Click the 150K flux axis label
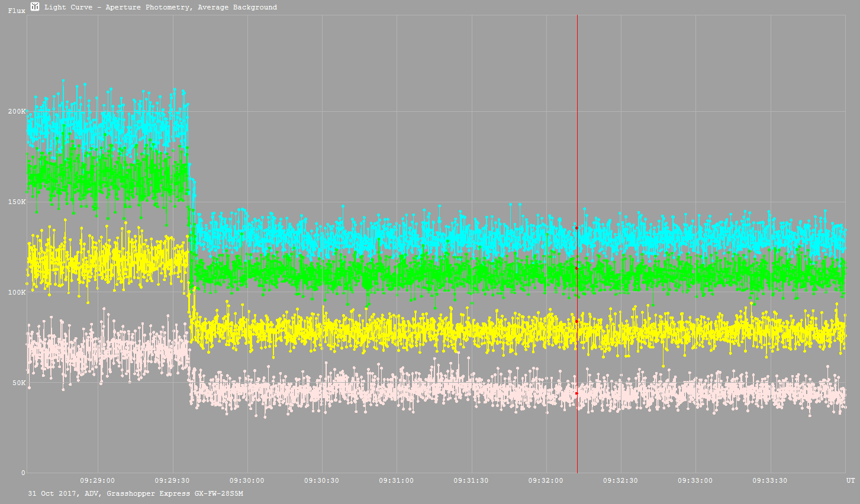Screen dimensions: 860x504 click(x=17, y=202)
